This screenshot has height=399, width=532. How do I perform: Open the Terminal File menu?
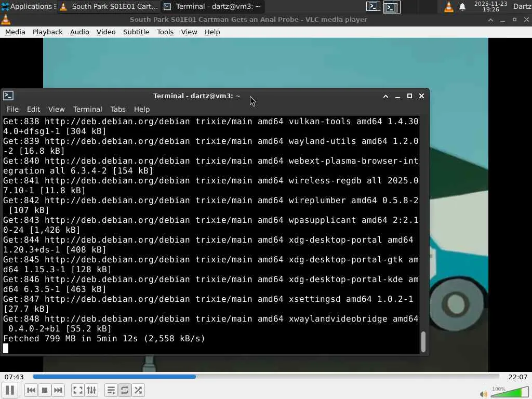[12, 109]
